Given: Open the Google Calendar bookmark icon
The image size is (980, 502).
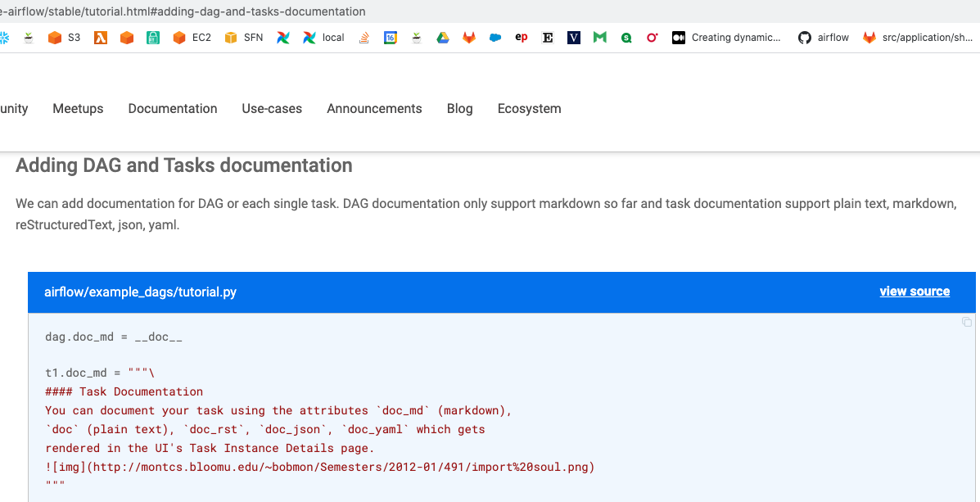Looking at the screenshot, I should pos(391,38).
